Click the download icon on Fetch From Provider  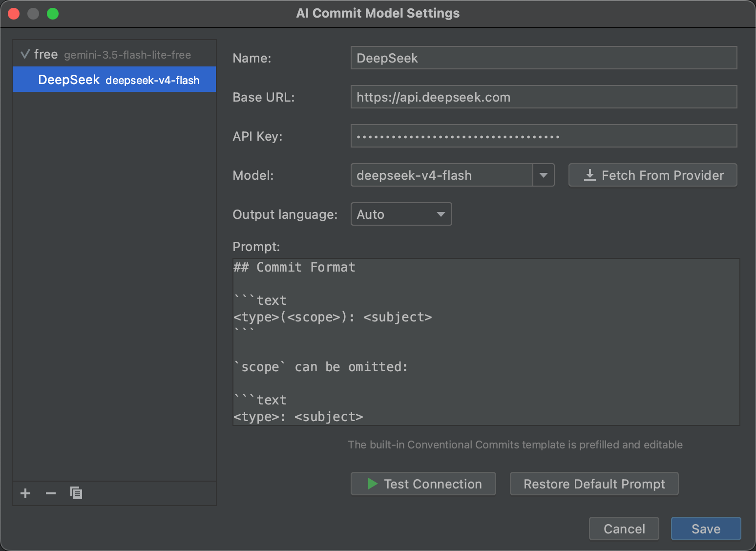[590, 175]
